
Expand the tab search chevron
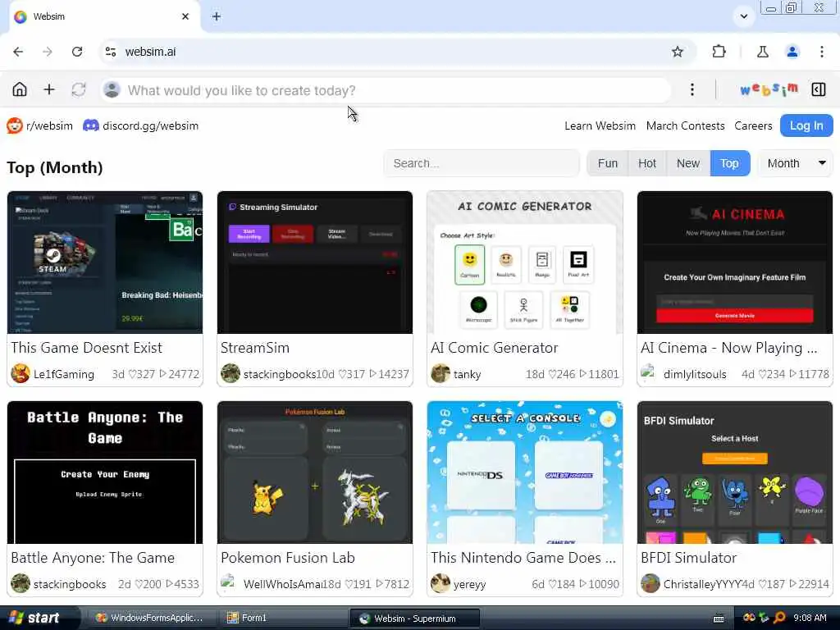[743, 16]
